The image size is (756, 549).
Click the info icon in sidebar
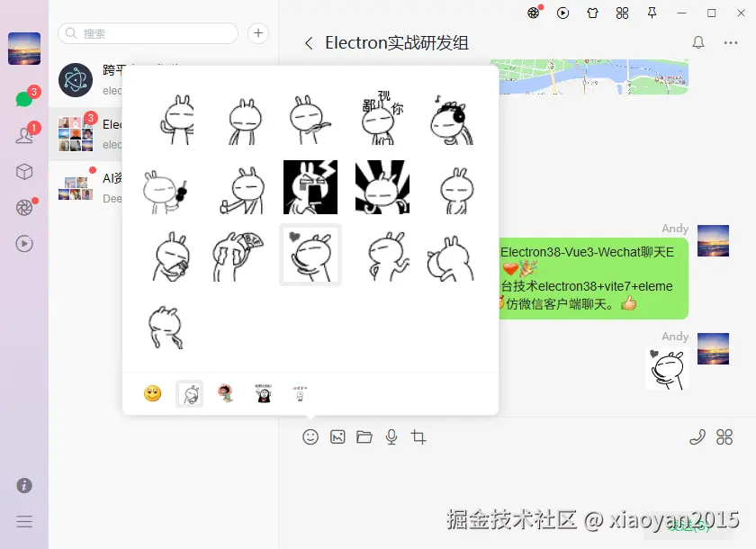tap(24, 485)
